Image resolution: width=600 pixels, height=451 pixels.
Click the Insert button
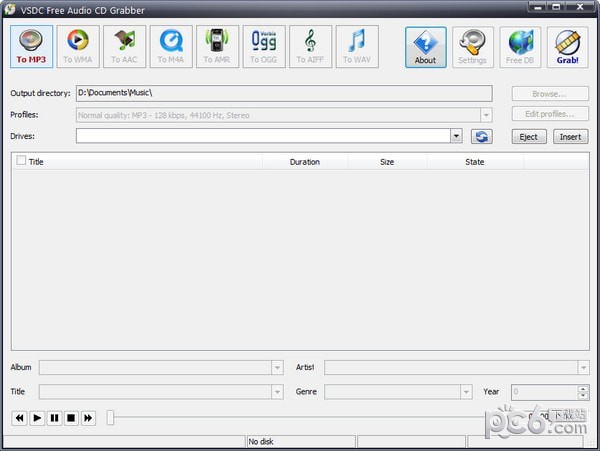(571, 137)
